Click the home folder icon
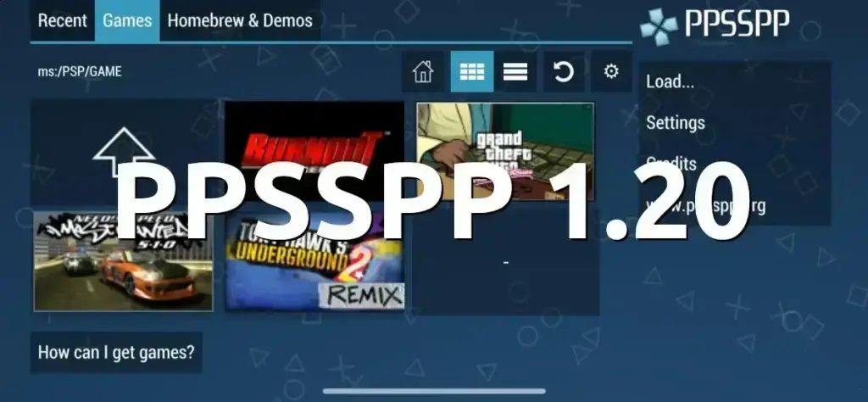Viewport: 868px width, 402px height. [x=423, y=71]
